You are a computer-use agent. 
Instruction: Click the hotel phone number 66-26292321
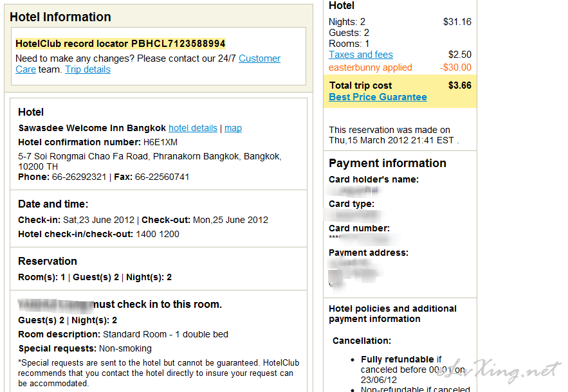click(x=79, y=177)
